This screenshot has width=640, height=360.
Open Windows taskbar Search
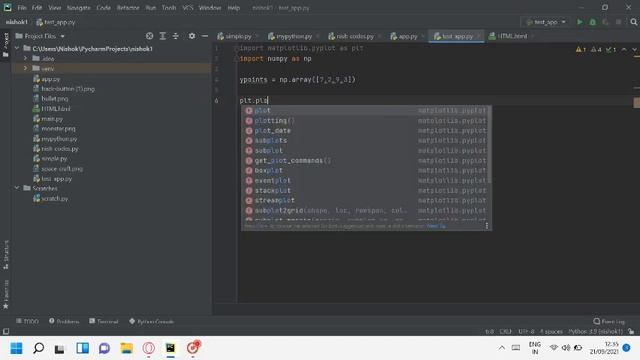pyautogui.click(x=38, y=348)
